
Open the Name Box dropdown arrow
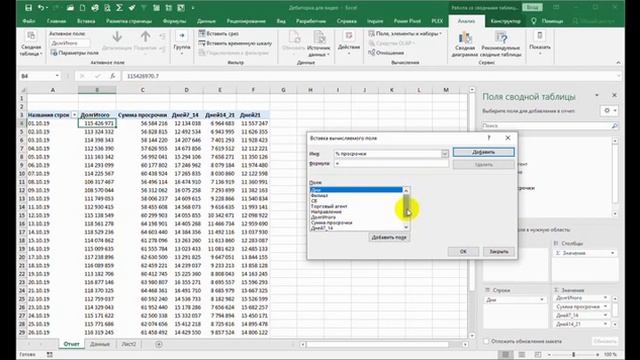click(x=57, y=76)
